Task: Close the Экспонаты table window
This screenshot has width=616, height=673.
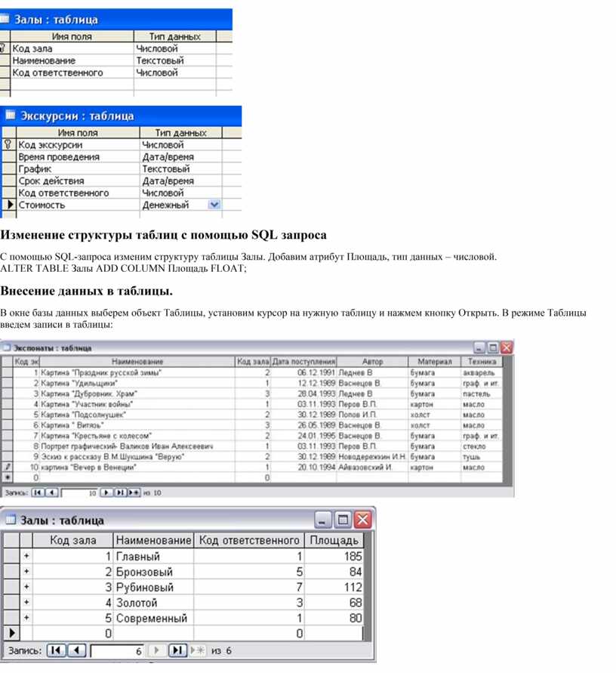Action: [x=507, y=347]
